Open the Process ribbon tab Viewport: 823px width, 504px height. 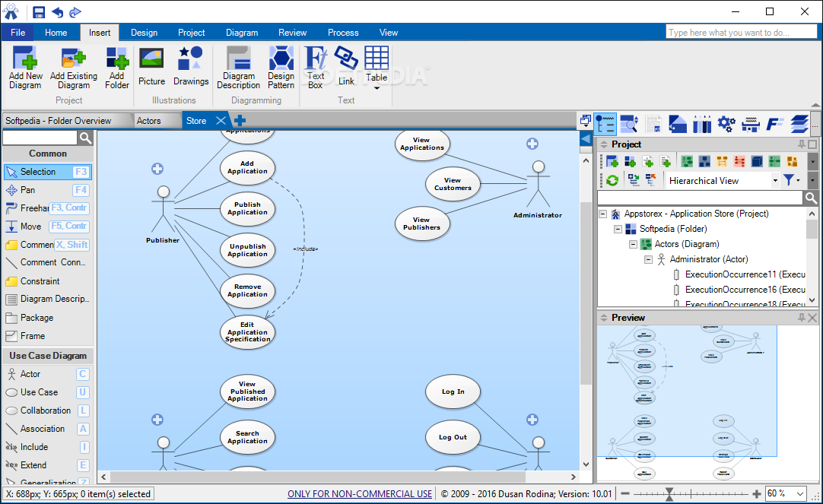tap(343, 33)
